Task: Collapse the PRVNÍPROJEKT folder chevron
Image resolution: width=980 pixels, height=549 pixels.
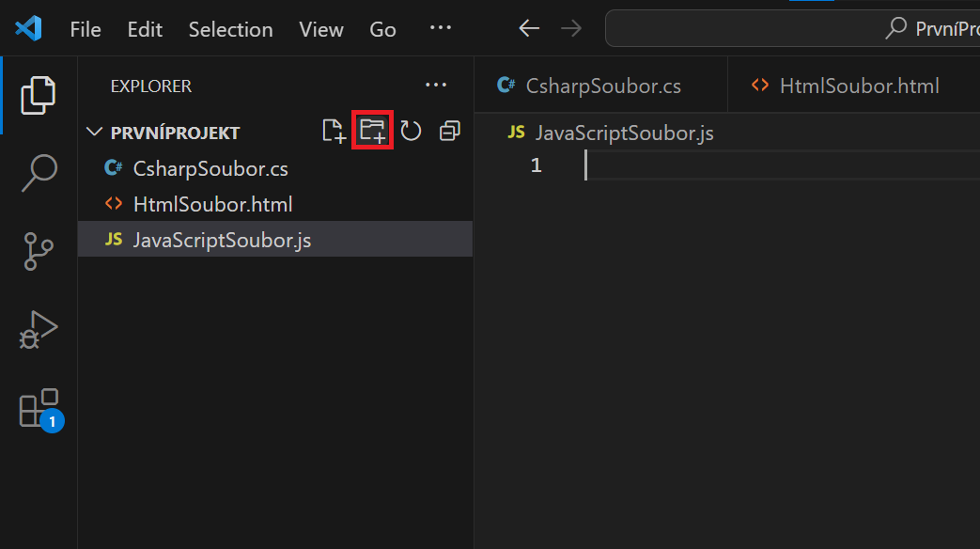Action: tap(94, 132)
